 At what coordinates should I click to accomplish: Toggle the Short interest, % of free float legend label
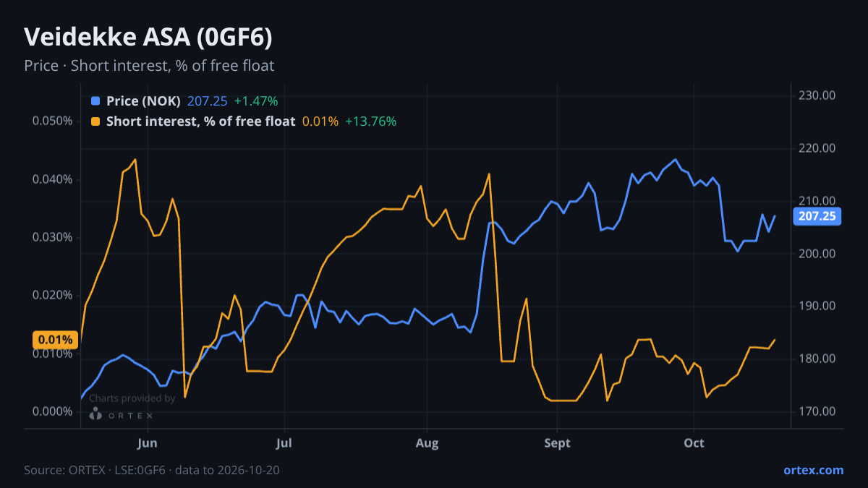point(200,121)
